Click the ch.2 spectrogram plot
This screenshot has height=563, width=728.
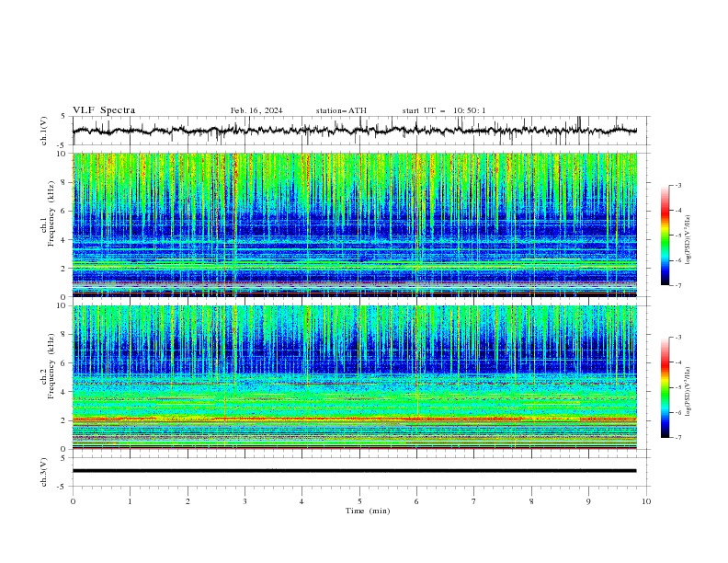354,377
